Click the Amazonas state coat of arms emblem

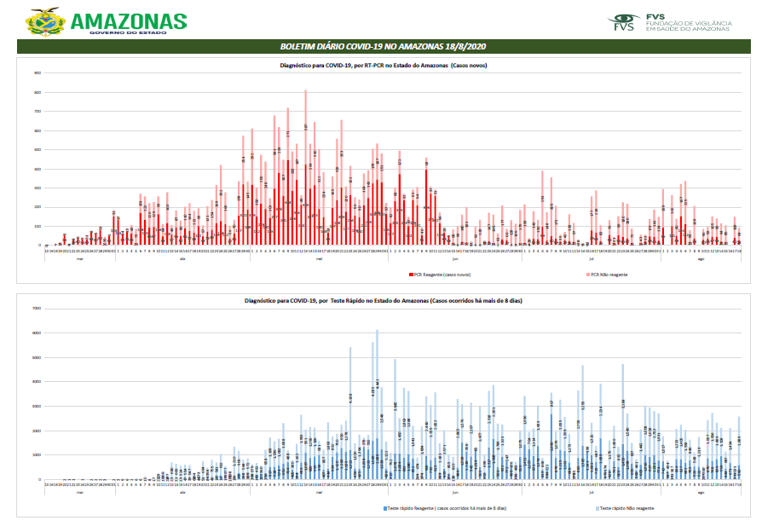point(45,22)
